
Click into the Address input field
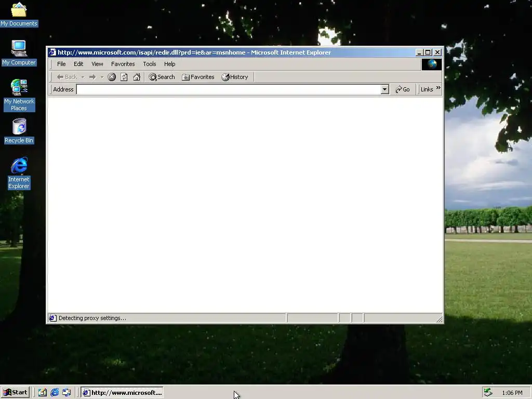[229, 89]
